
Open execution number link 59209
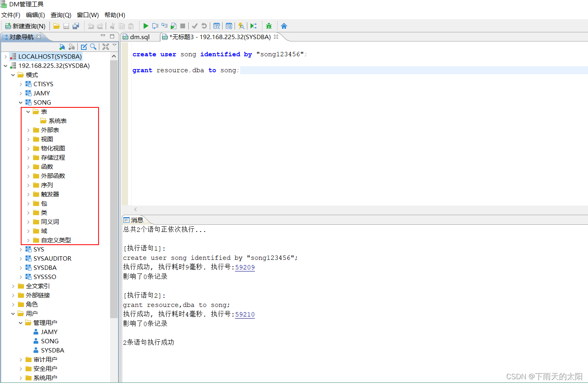click(x=245, y=267)
